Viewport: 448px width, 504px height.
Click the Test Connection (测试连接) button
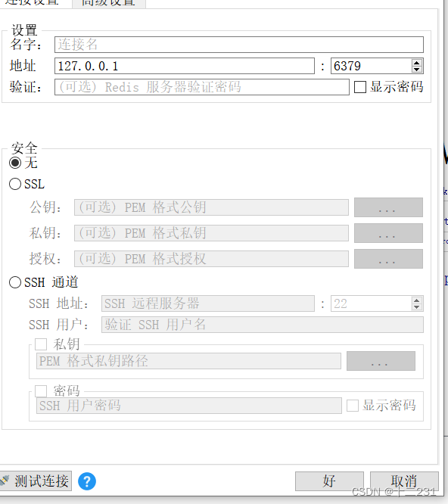point(36,481)
